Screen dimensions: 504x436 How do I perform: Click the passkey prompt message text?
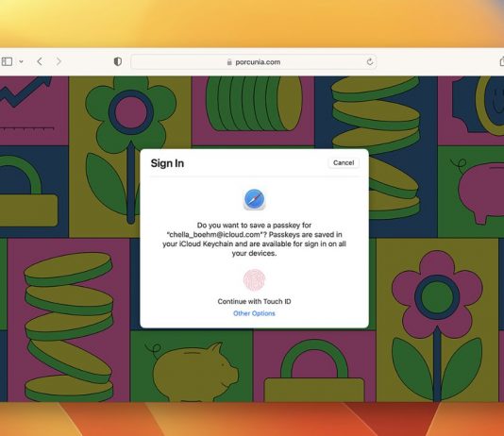click(254, 239)
